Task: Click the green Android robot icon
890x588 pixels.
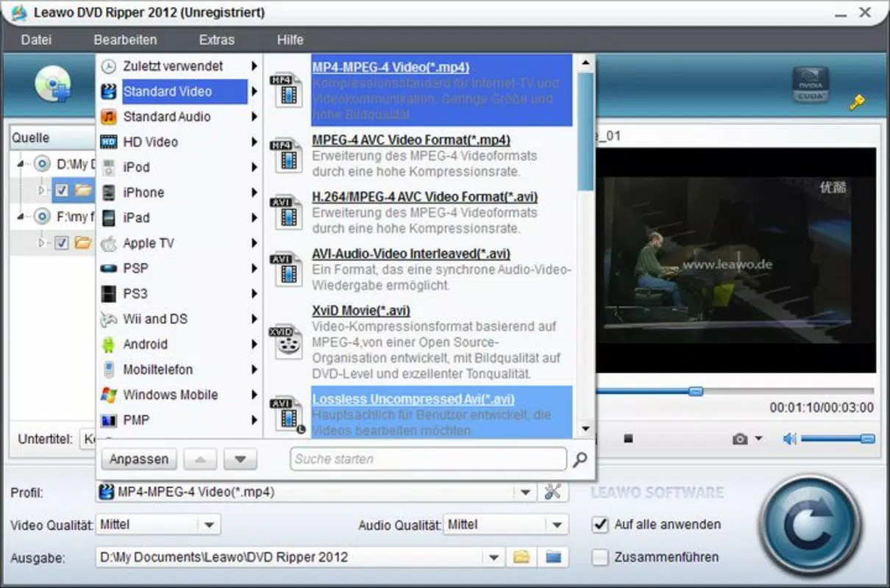Action: coord(109,345)
